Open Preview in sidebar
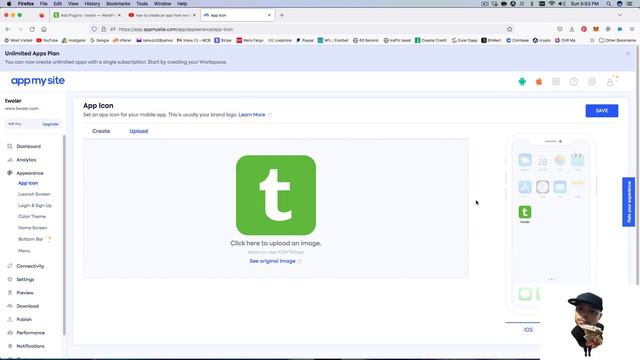 pos(25,293)
